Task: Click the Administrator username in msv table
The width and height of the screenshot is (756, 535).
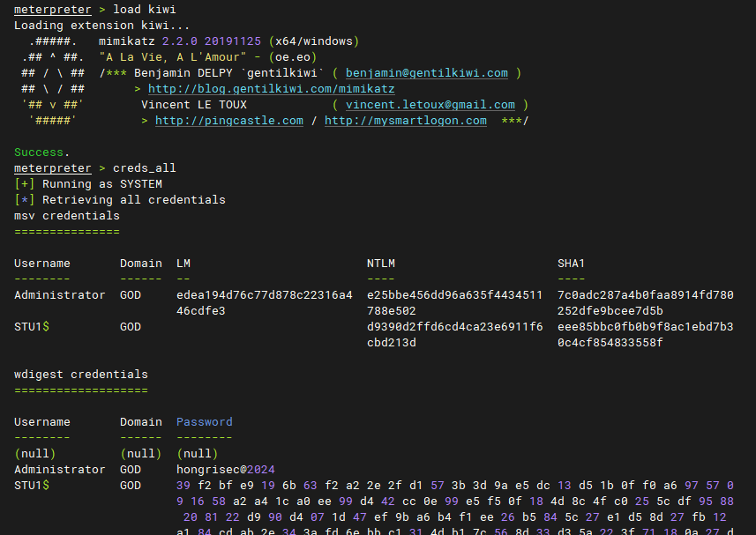Action: pyautogui.click(x=60, y=295)
